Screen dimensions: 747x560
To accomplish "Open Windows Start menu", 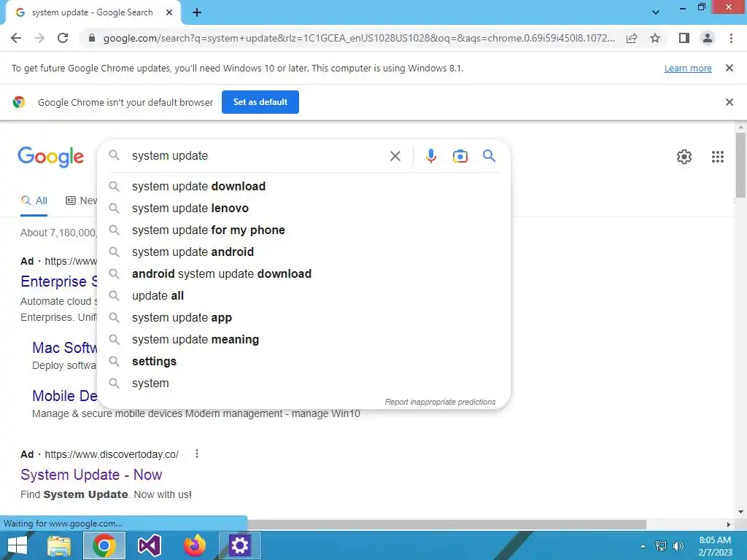I will tap(18, 545).
